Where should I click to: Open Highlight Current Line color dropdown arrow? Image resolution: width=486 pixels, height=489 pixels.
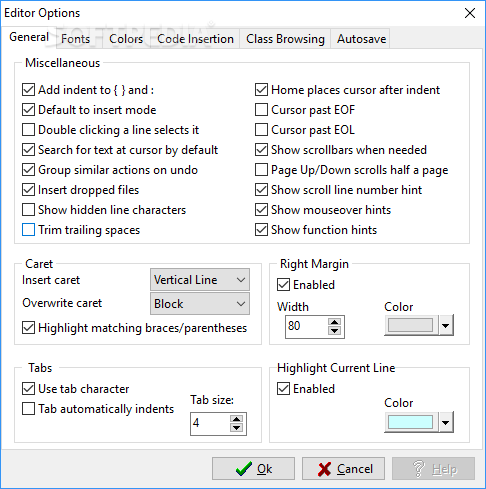(446, 422)
